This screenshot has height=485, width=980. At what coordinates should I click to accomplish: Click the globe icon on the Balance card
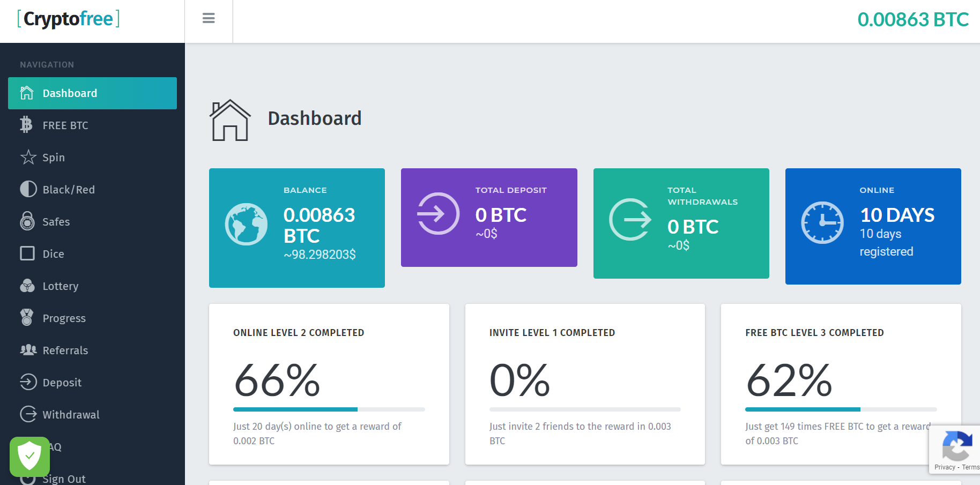246,224
